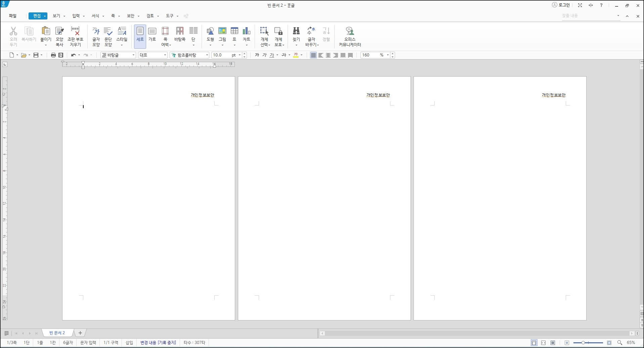Viewport: 644px width, 348px height.
Task: Open the font size unit dropdown
Action: 240,55
